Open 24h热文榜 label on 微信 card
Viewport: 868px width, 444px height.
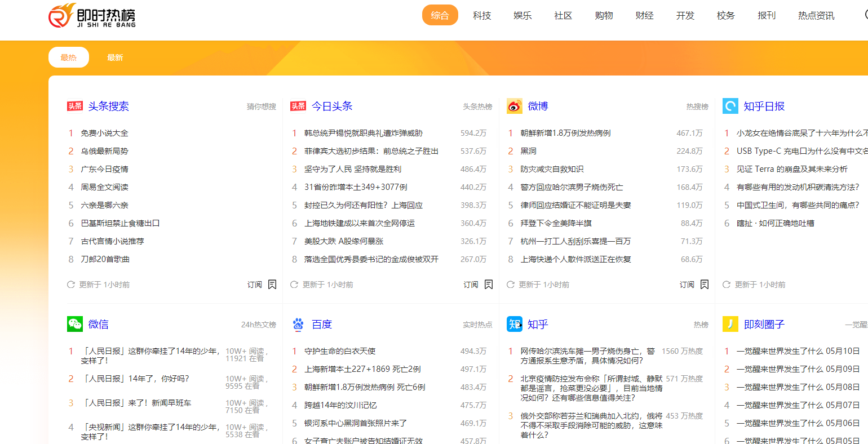point(259,325)
